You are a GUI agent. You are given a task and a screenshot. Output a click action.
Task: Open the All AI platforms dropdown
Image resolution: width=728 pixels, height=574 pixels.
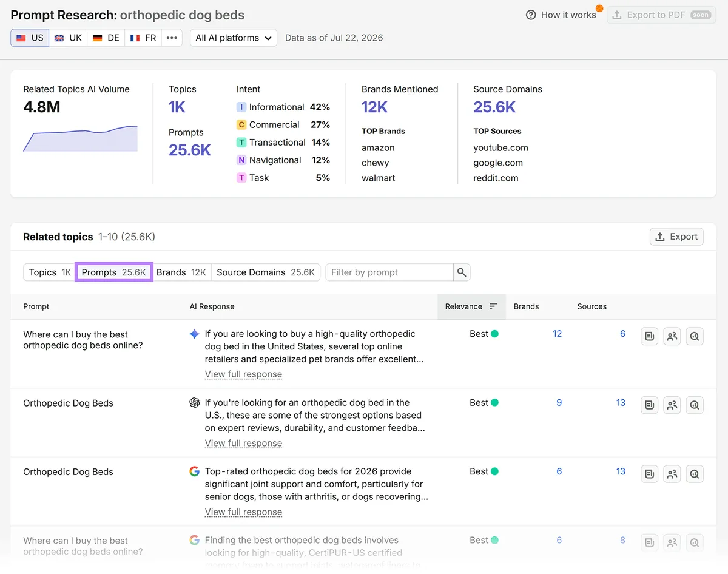(234, 38)
